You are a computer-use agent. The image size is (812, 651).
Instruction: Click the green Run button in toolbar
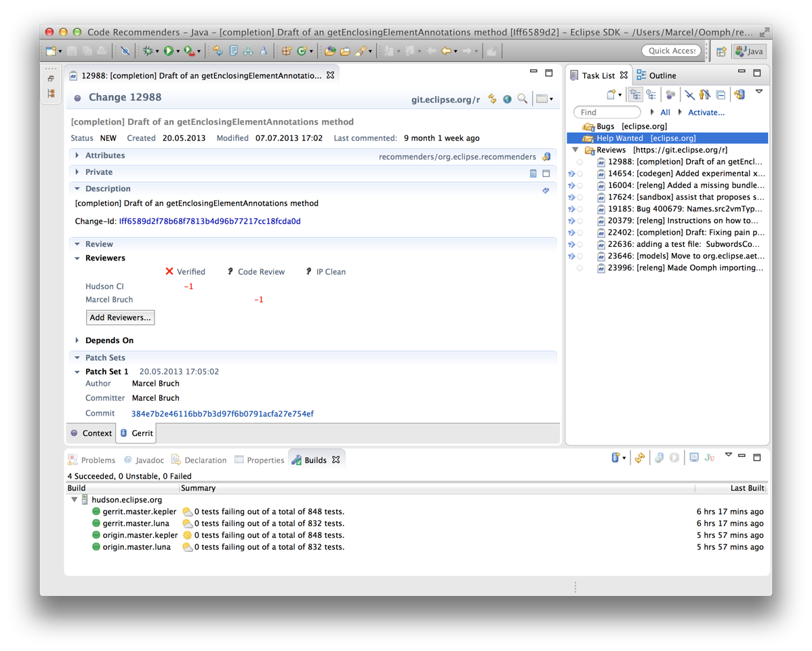[169, 51]
